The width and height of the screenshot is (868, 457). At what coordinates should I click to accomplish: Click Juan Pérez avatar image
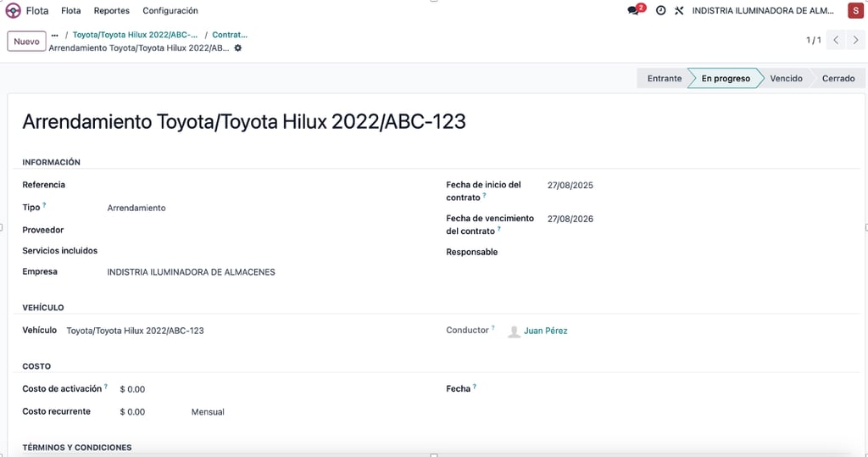(514, 332)
